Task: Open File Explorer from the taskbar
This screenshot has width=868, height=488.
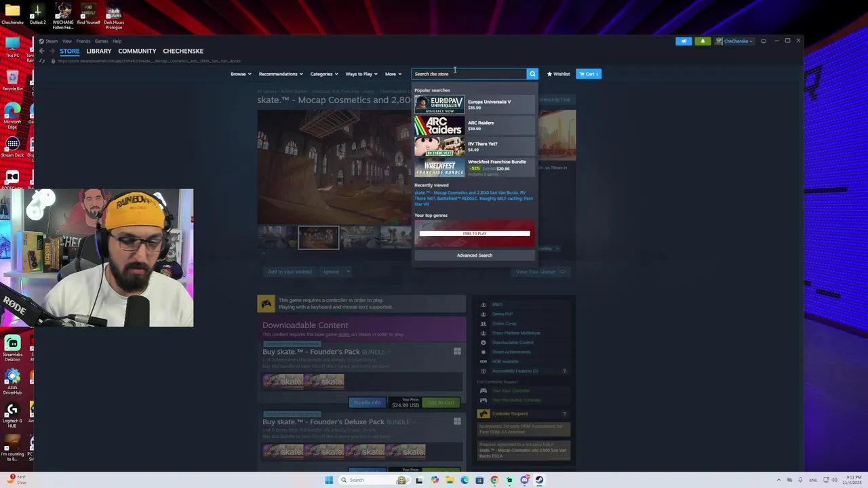Action: (x=450, y=480)
